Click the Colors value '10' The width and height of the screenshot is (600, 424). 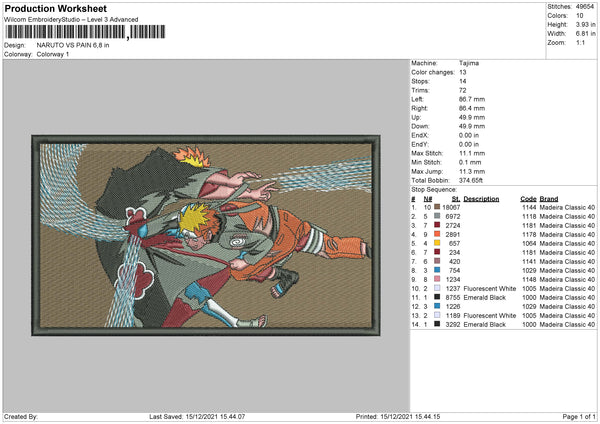579,16
